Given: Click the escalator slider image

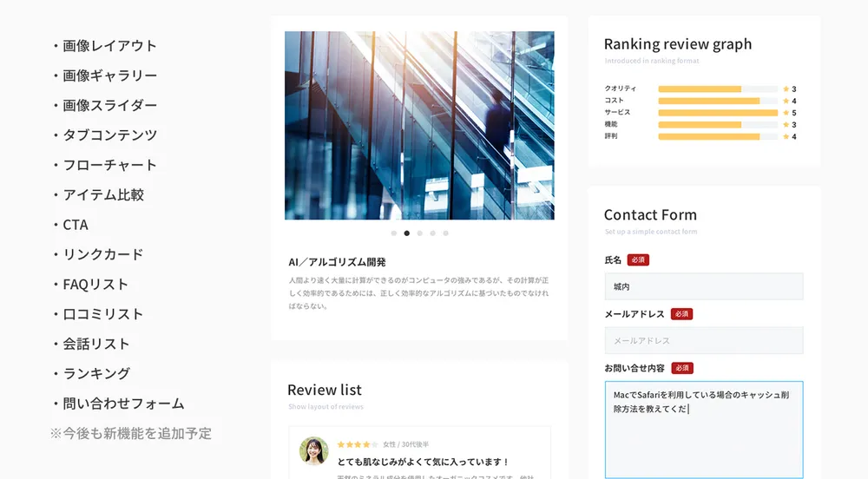Looking at the screenshot, I should click(x=419, y=126).
